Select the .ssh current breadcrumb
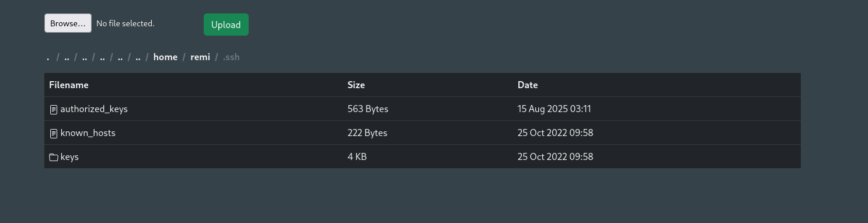The height and width of the screenshot is (223, 868). tap(231, 57)
